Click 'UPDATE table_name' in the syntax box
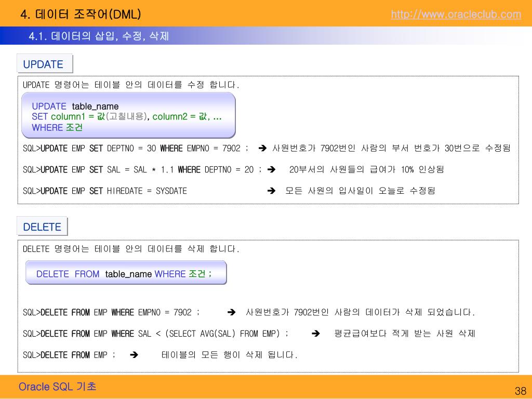 click(75, 106)
